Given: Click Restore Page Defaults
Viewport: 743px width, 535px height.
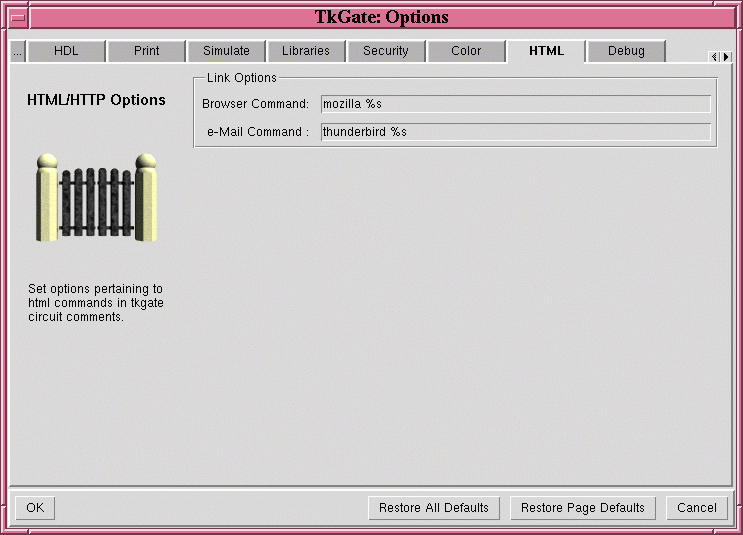Looking at the screenshot, I should point(583,508).
